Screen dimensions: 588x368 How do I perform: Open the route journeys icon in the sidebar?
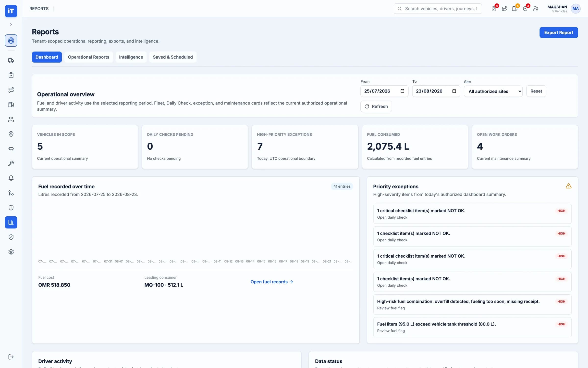coord(11,90)
